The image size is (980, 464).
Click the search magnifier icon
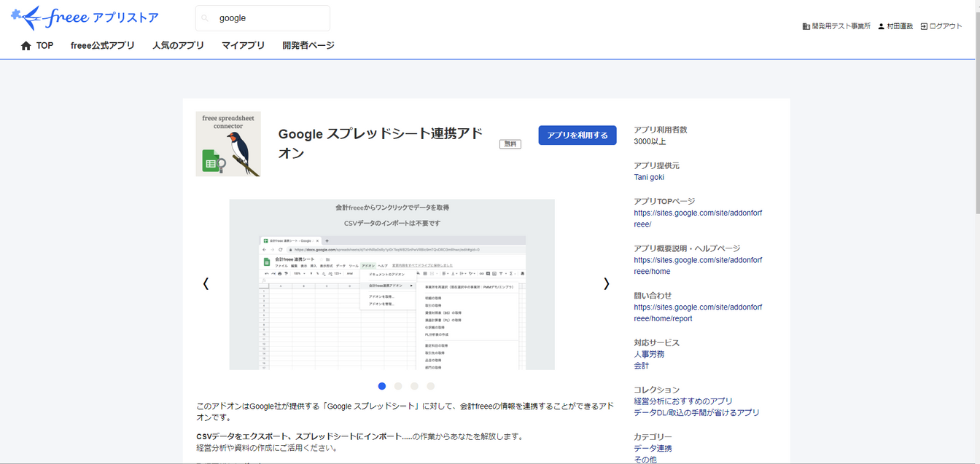click(x=206, y=18)
